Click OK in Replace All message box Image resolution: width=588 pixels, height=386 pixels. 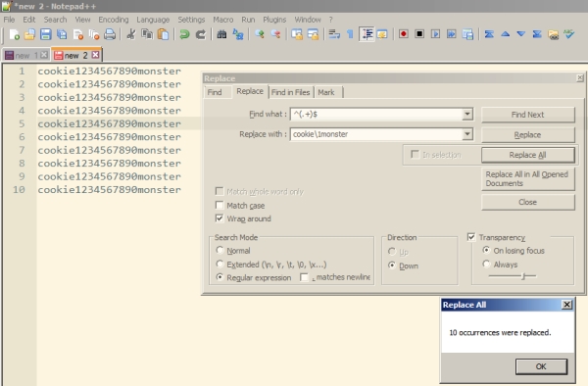point(541,366)
